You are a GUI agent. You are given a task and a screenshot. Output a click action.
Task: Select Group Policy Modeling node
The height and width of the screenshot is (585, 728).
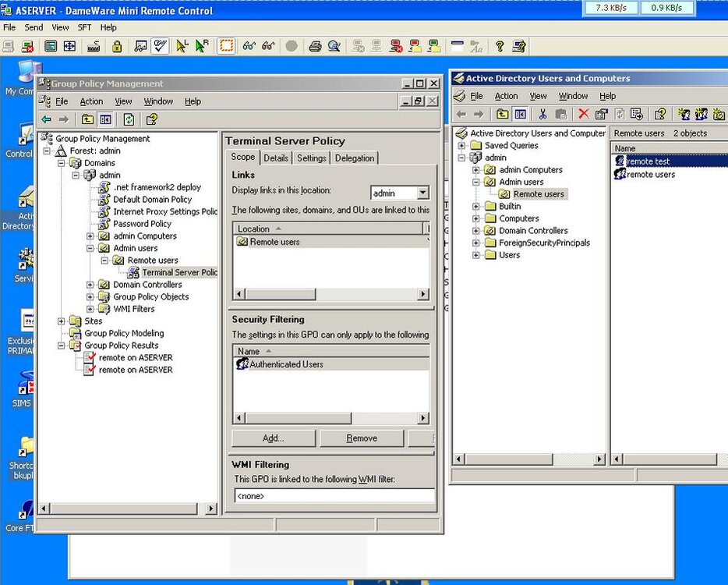click(124, 333)
